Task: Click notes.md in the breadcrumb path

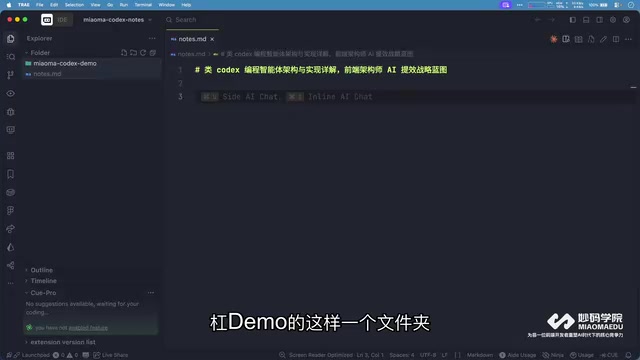Action: [x=191, y=54]
